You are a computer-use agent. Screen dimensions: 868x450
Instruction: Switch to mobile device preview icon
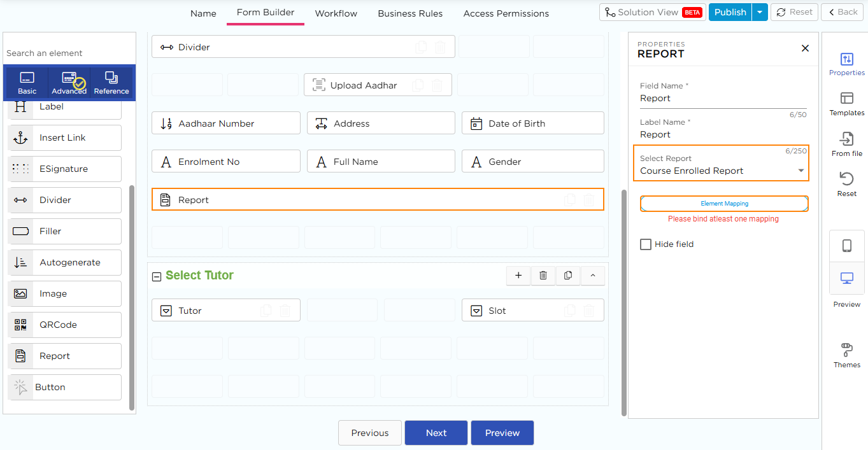point(846,246)
